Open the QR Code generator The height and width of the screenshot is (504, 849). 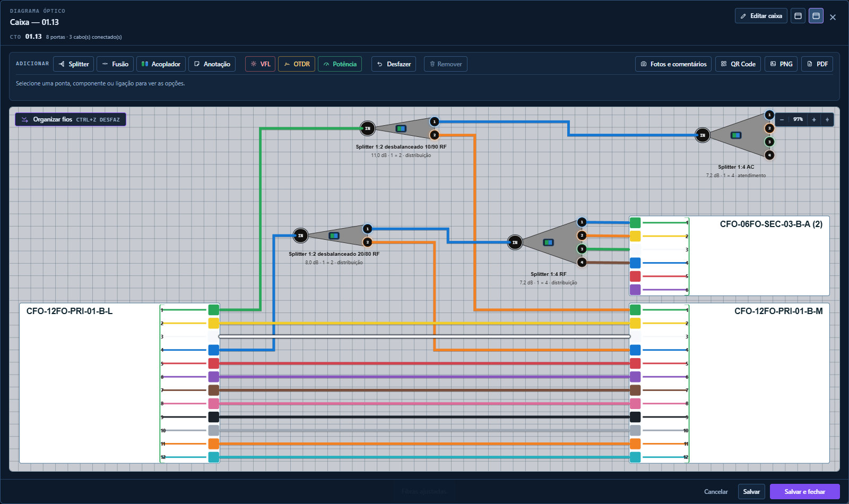point(738,64)
